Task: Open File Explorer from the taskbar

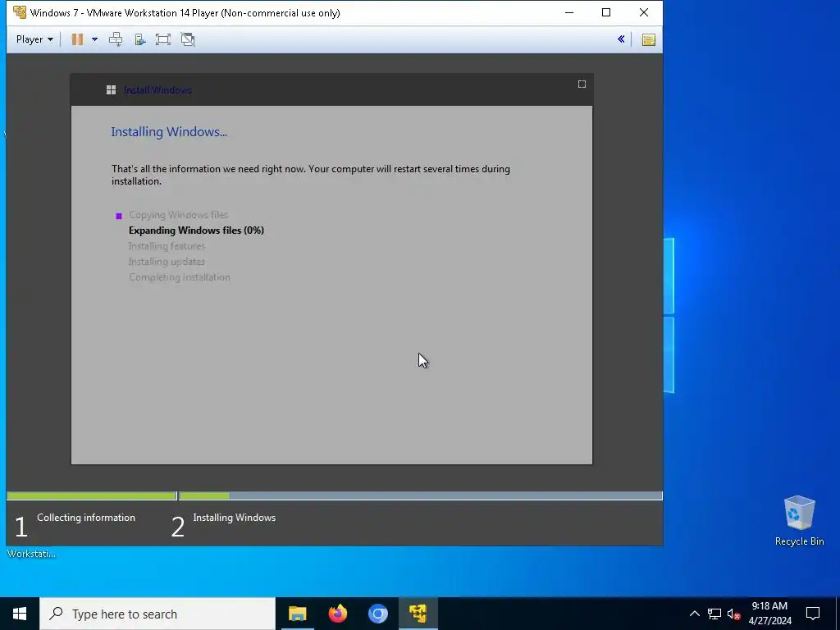Action: point(297,614)
